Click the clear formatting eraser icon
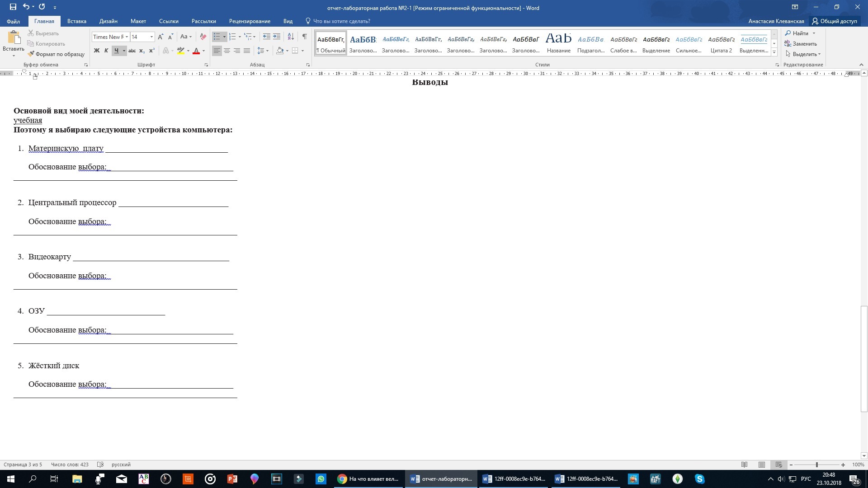Viewport: 868px width, 488px height. [203, 37]
